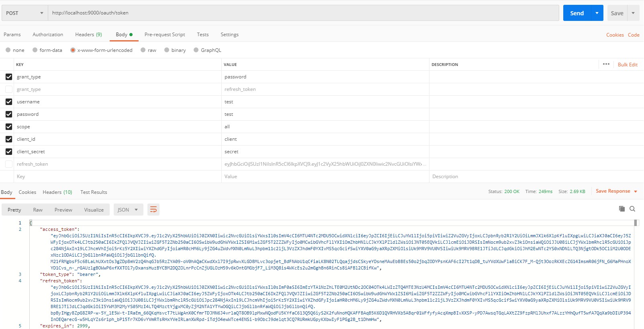
Task: Click the Save request button
Action: (x=617, y=13)
